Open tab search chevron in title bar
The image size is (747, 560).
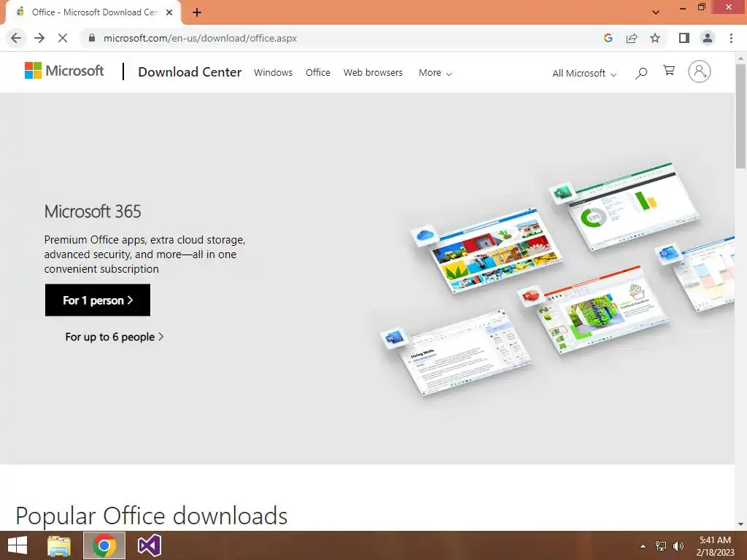[x=656, y=12]
